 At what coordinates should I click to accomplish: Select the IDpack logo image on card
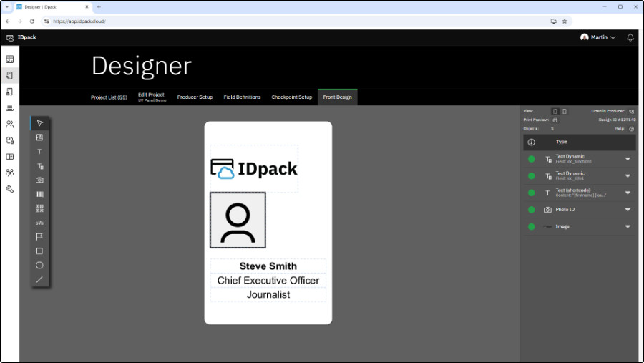click(254, 168)
